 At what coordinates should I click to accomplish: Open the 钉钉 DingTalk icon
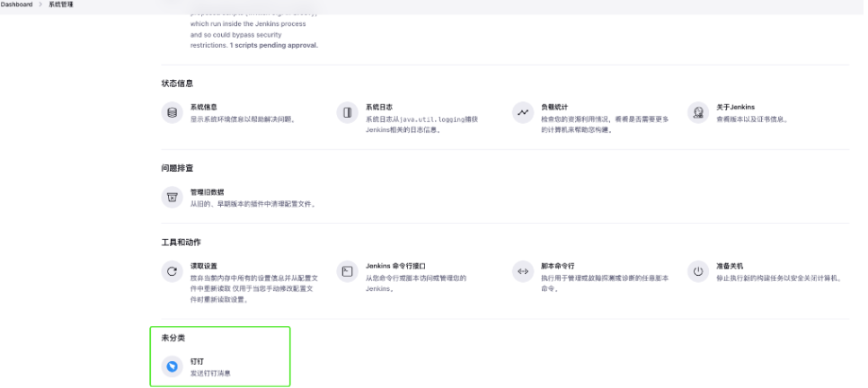click(x=173, y=367)
